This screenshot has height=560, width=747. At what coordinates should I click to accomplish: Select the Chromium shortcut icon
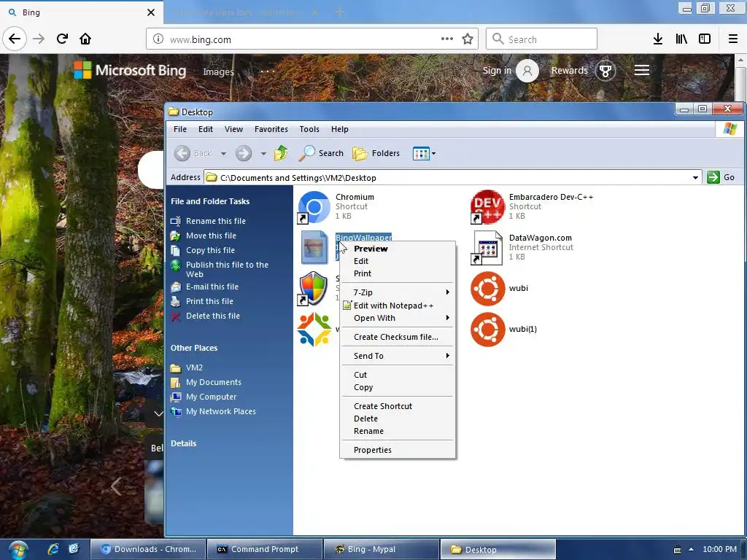314,206
